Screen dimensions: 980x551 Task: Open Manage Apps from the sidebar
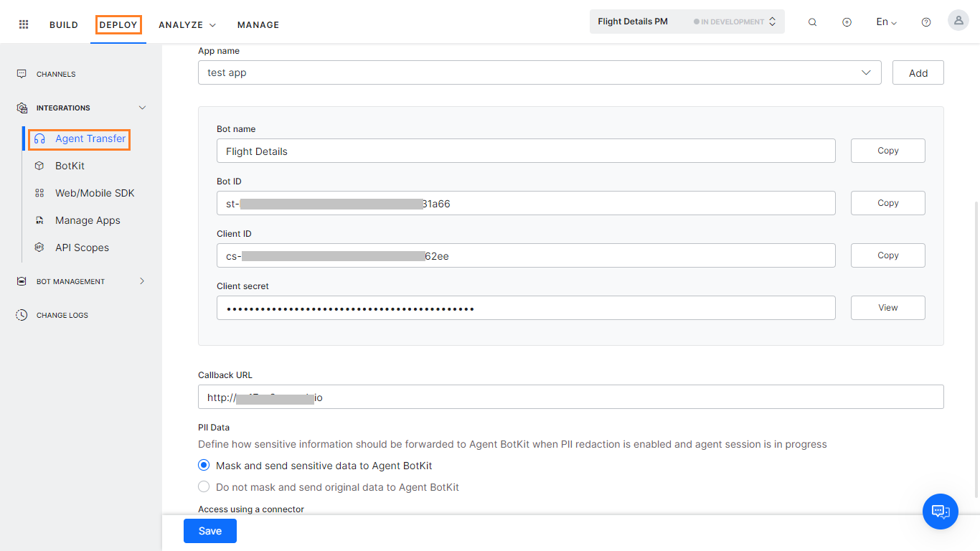(x=88, y=220)
